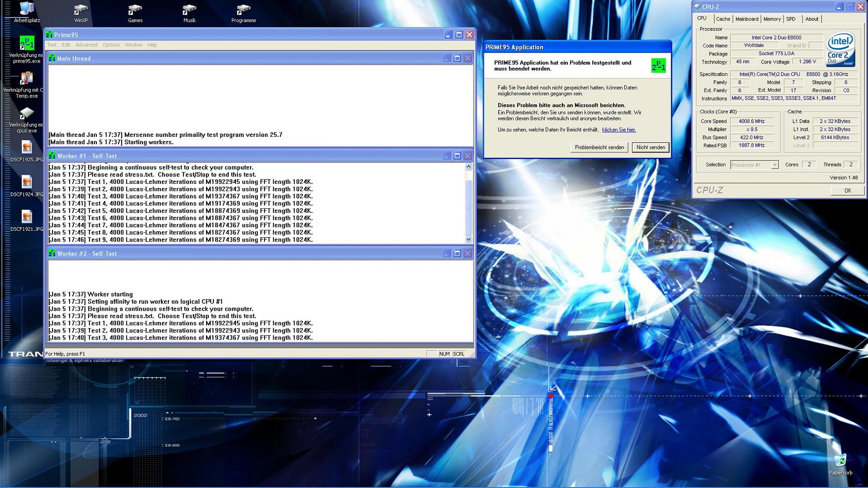Image resolution: width=868 pixels, height=488 pixels.
Task: Click the Technology value 45 nm
Action: pyautogui.click(x=742, y=62)
